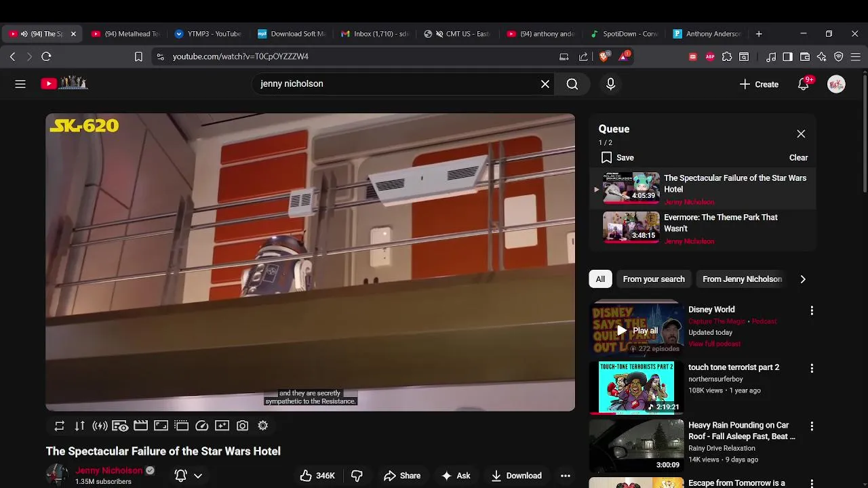Open the options menu for touch tone terrorist
868x488 pixels.
[x=812, y=368]
